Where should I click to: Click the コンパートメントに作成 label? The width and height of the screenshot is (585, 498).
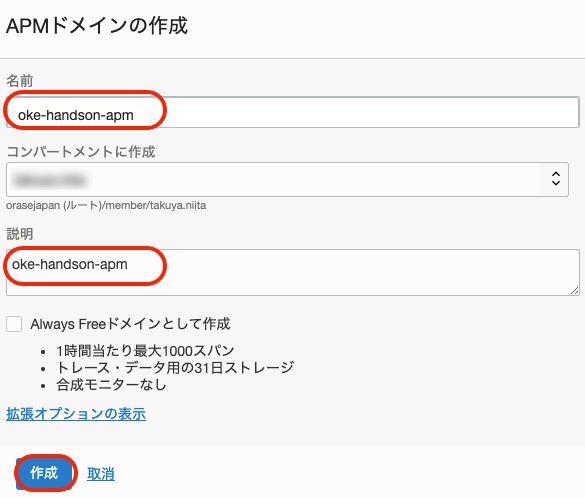pyautogui.click(x=81, y=151)
